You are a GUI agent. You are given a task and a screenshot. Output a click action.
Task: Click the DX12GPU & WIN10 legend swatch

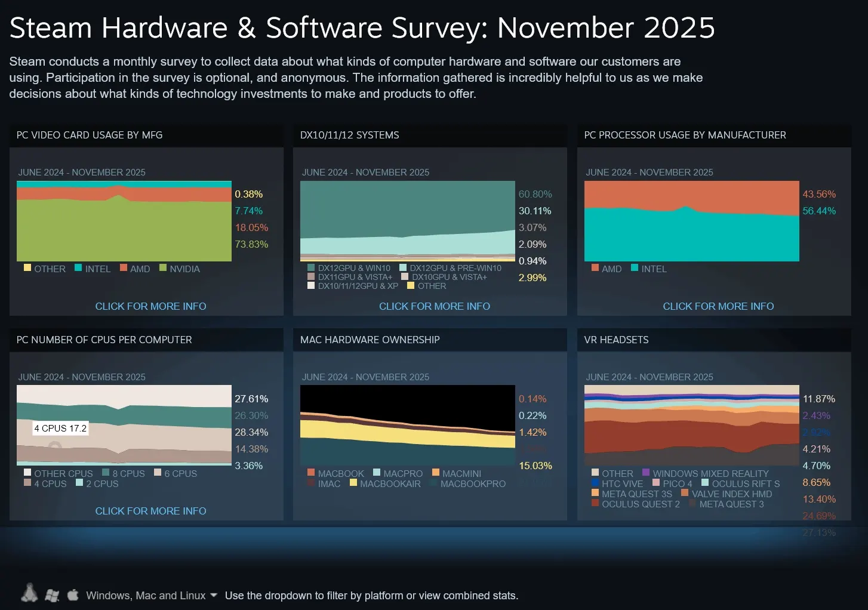click(310, 268)
